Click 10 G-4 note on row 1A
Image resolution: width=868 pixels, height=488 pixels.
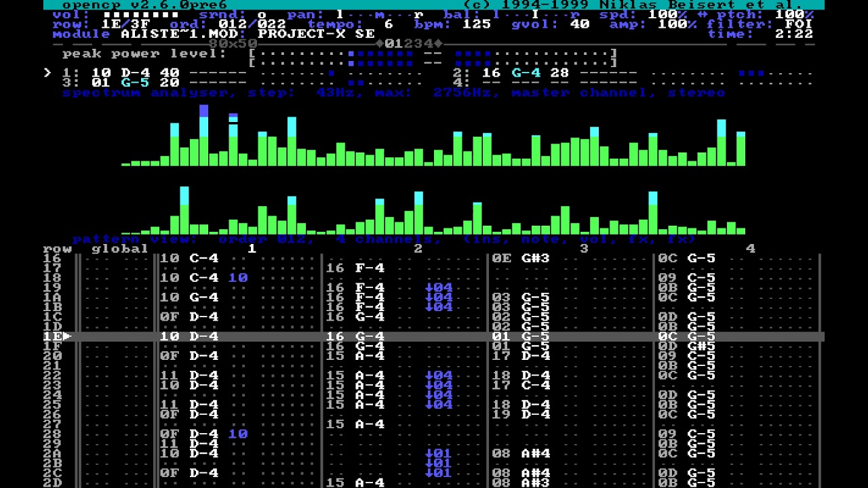189,297
